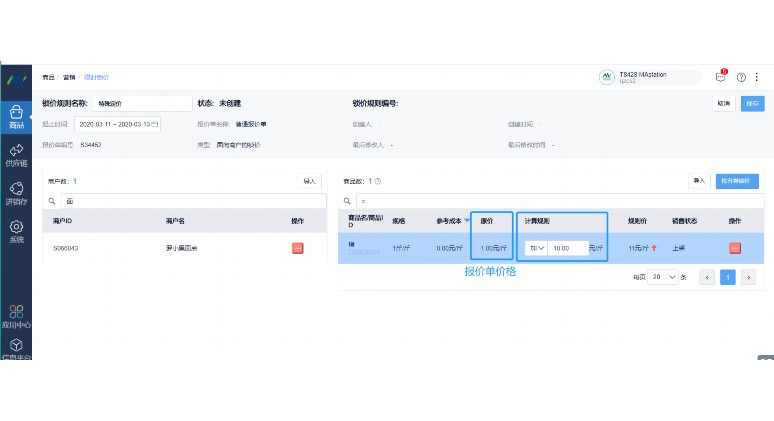This screenshot has width=774, height=421.
Task: Click the green logo at top of sidebar
Action: 16,79
